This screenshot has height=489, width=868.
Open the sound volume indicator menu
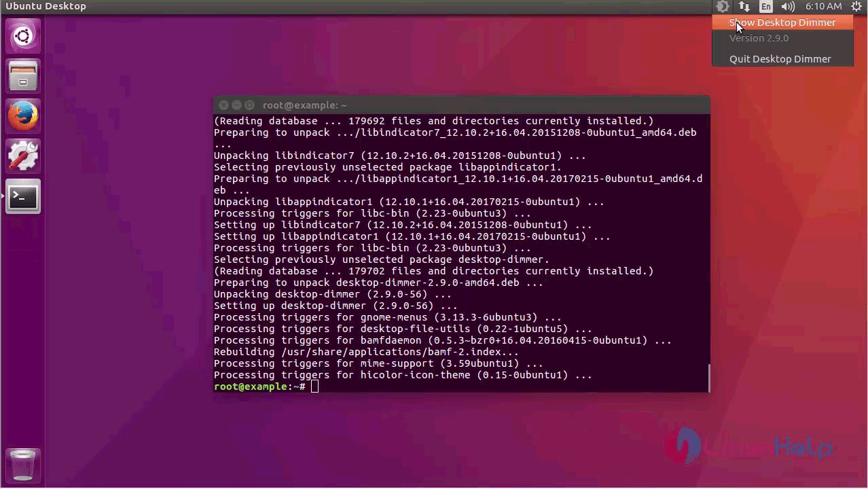pos(786,6)
